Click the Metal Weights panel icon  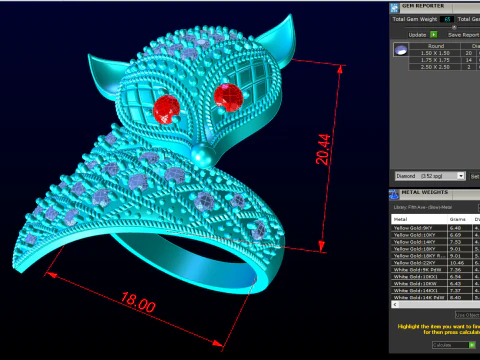pyautogui.click(x=394, y=194)
